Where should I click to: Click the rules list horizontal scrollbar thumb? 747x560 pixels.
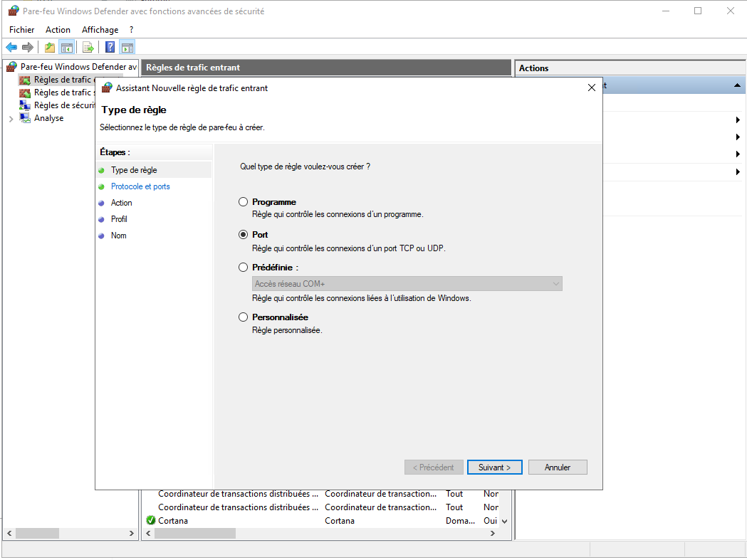195,534
